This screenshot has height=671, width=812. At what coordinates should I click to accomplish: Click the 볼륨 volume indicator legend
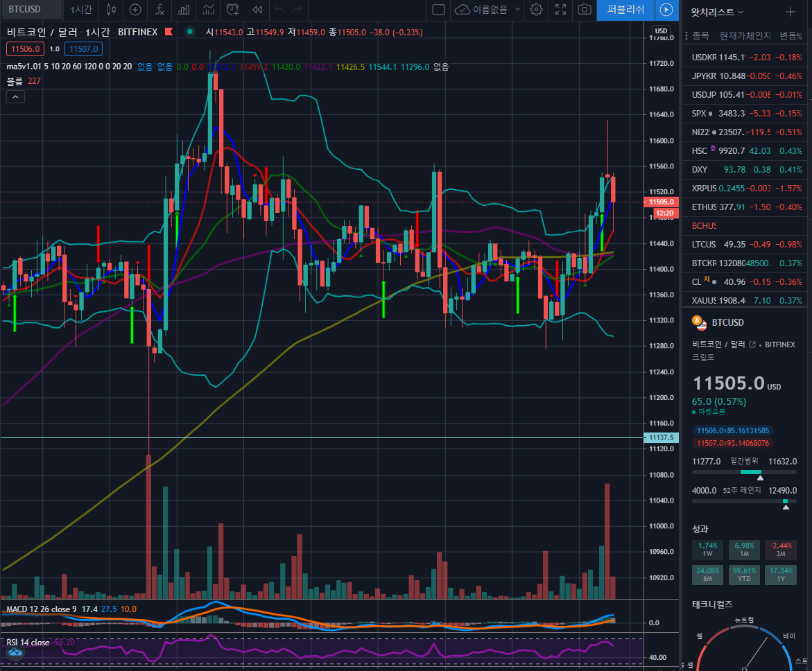tap(15, 81)
